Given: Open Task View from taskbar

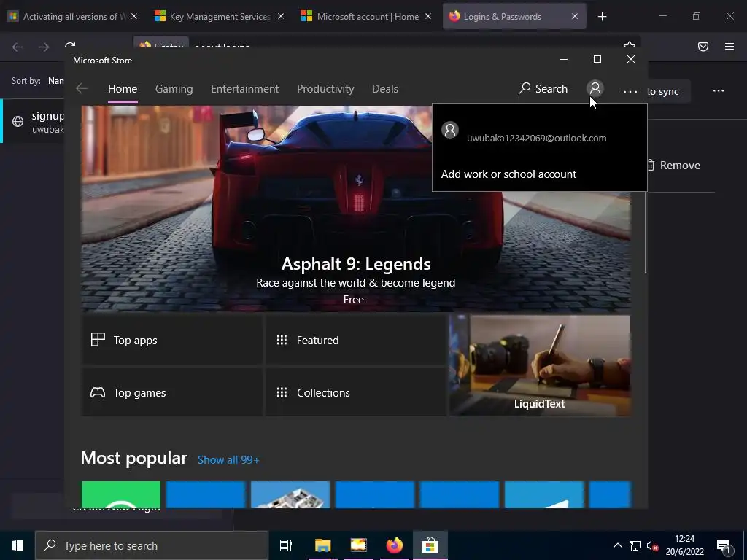Looking at the screenshot, I should [286, 545].
